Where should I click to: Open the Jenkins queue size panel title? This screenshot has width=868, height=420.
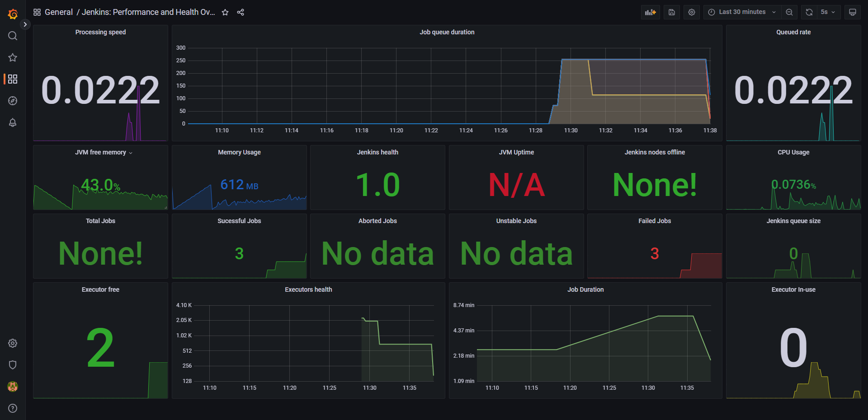(793, 221)
